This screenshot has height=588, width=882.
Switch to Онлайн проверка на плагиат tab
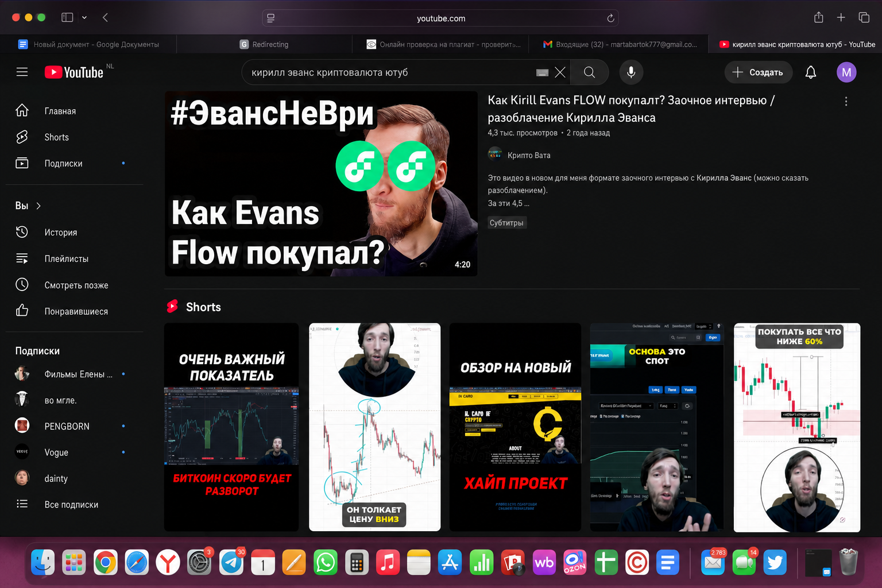click(x=440, y=44)
